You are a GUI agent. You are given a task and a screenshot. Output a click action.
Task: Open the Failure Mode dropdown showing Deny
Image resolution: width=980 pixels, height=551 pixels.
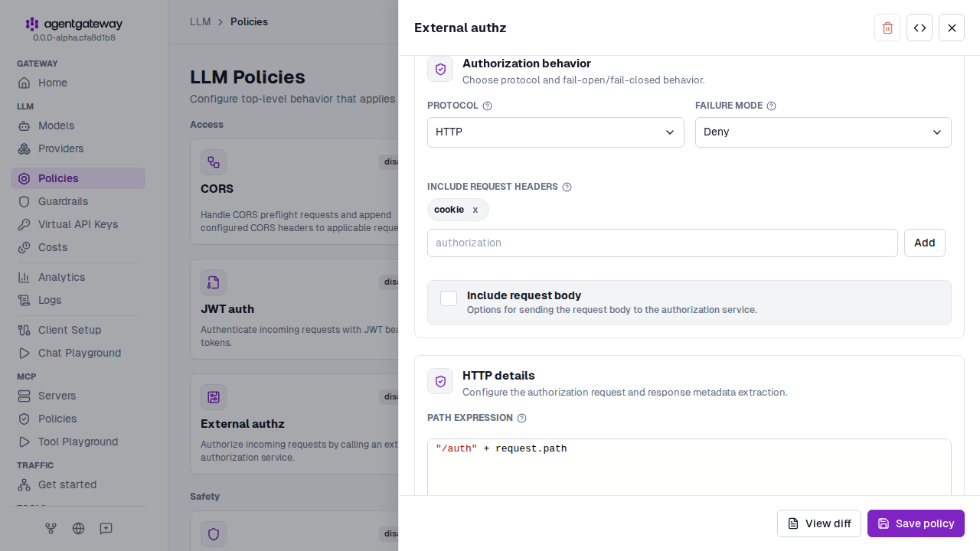(x=823, y=132)
